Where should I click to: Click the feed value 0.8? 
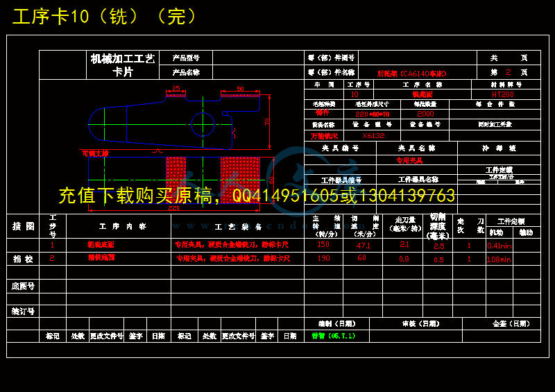point(404,259)
